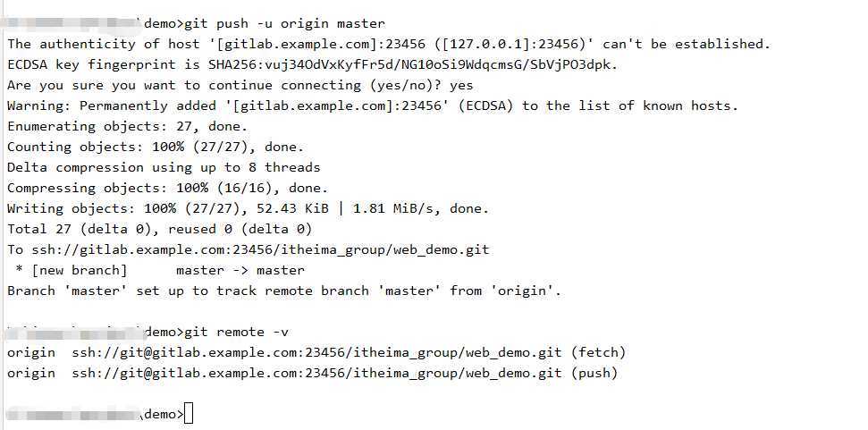Screen dimensions: 868x430
Task: Click the "Branch 'master' set up to track" line
Action: coord(284,291)
